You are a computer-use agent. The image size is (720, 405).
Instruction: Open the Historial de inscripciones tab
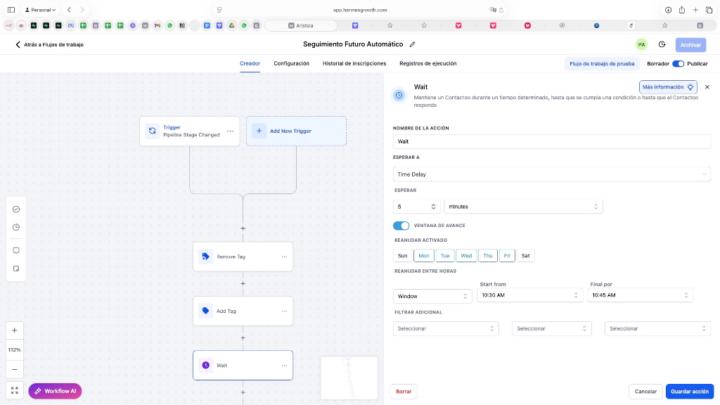coord(354,63)
